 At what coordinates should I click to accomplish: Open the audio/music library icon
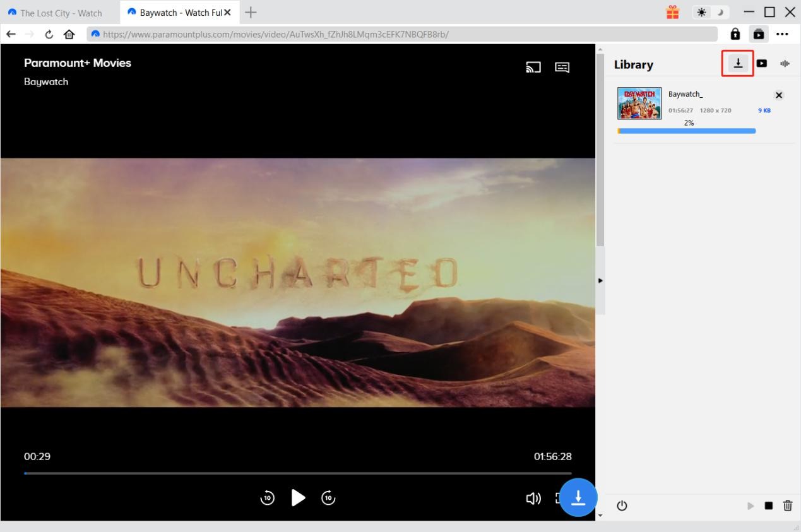tap(785, 63)
